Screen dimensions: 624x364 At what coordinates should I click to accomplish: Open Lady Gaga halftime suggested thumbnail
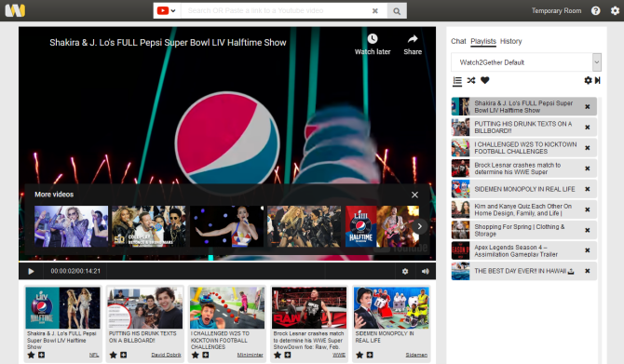[x=71, y=226]
